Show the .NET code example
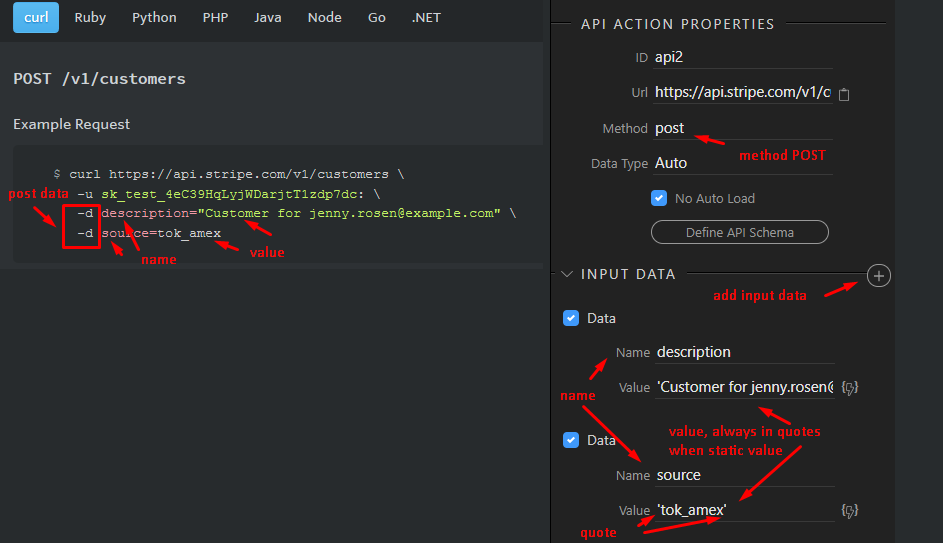943x543 pixels. click(426, 17)
